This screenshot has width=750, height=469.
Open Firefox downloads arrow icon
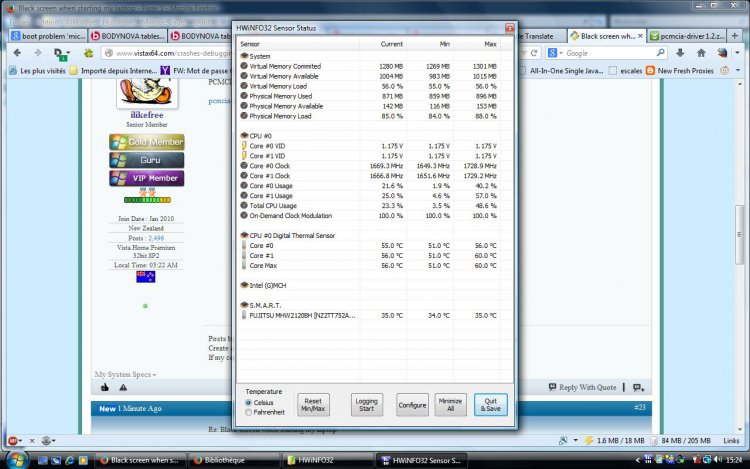[680, 53]
